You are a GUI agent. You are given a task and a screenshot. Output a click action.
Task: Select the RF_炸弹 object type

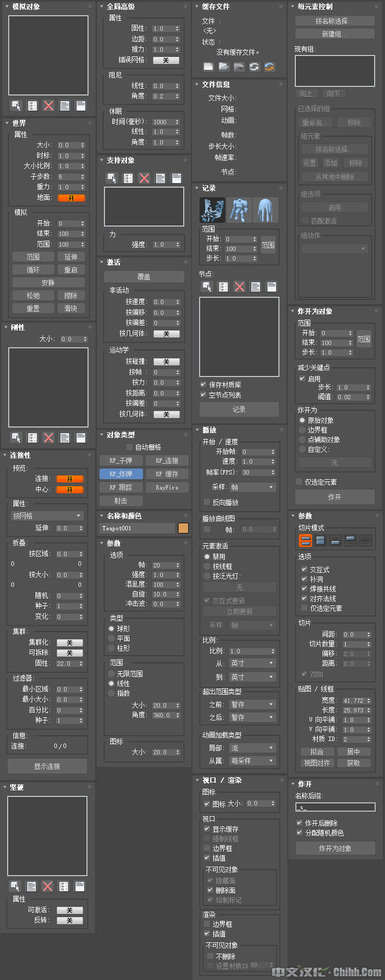[121, 474]
